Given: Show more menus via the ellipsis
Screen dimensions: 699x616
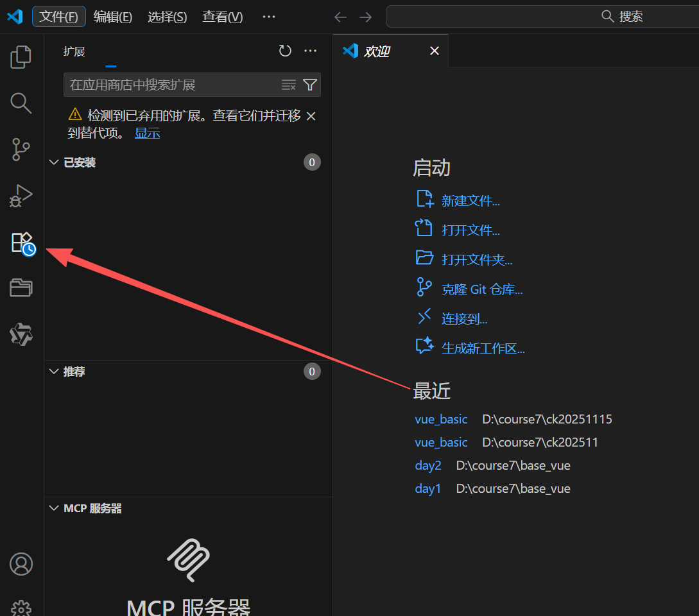Looking at the screenshot, I should pyautogui.click(x=269, y=17).
